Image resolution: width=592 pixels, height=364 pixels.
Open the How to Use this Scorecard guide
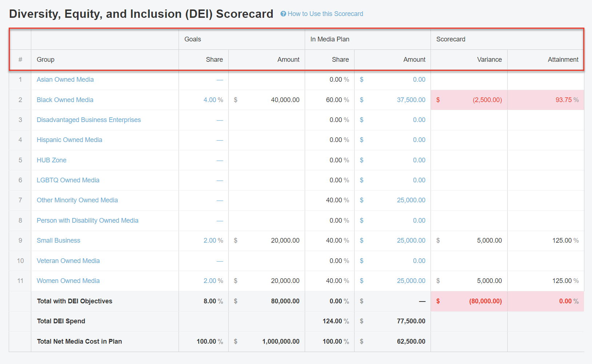[x=325, y=14]
